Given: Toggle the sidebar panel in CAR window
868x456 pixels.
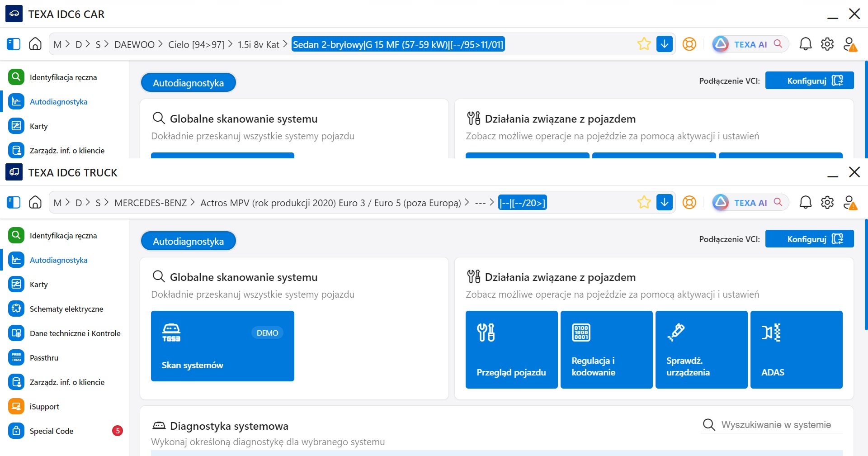Looking at the screenshot, I should [14, 44].
